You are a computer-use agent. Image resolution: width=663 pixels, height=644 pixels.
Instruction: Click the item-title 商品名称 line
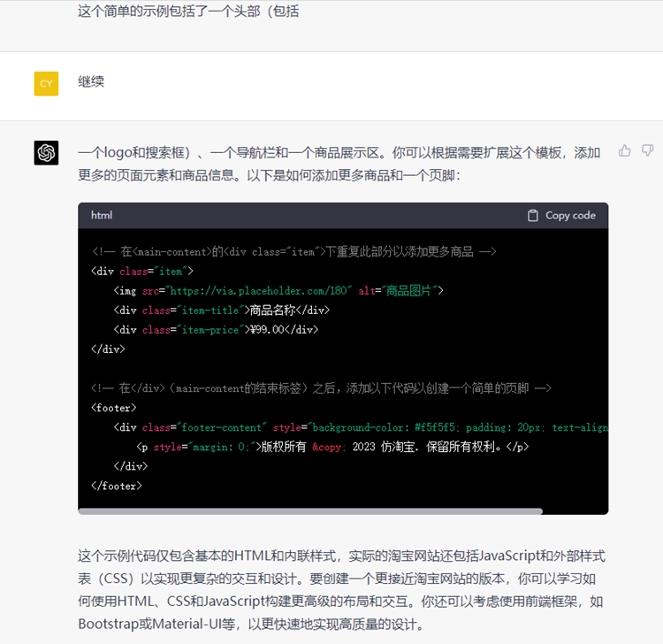(x=221, y=310)
